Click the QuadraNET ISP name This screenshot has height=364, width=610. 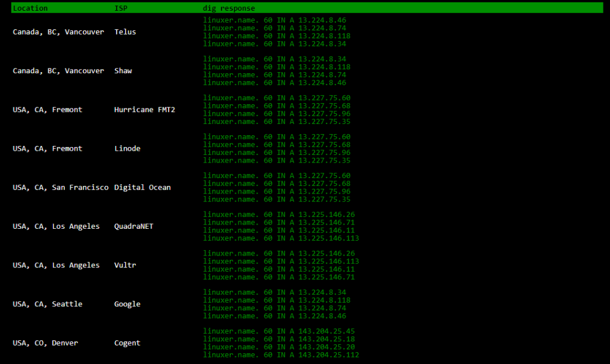[134, 226]
